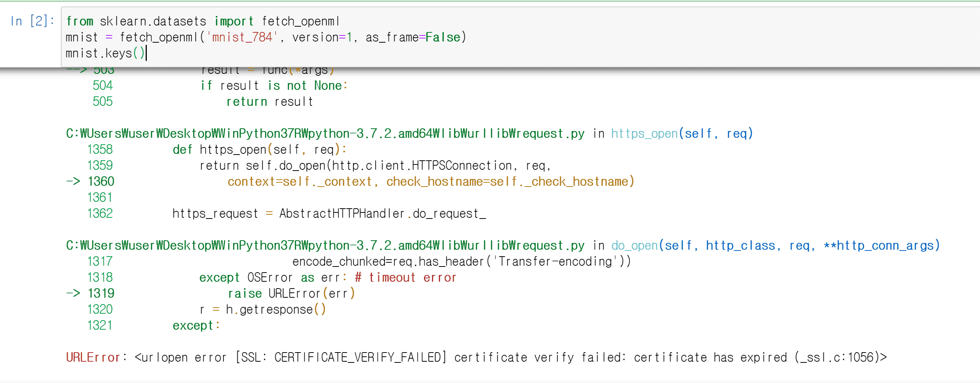Click the 'mnist_784' string in the code
The height and width of the screenshot is (383, 980).
242,37
